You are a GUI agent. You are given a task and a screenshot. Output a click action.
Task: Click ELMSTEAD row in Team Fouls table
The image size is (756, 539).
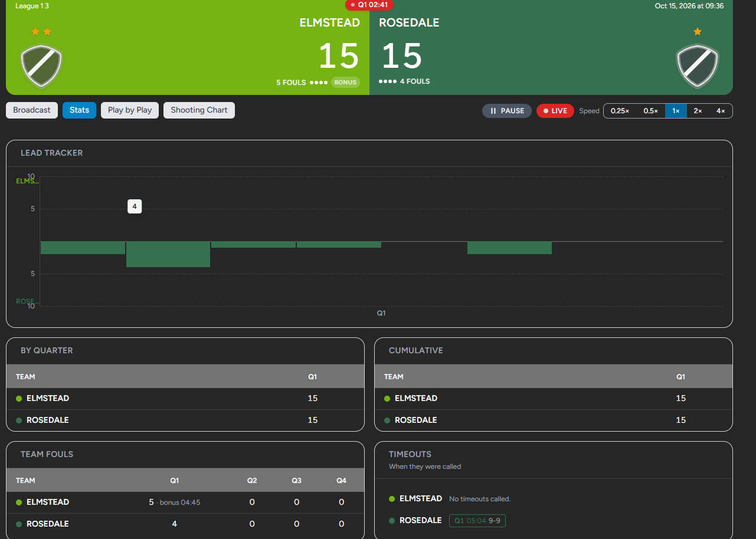tap(185, 502)
